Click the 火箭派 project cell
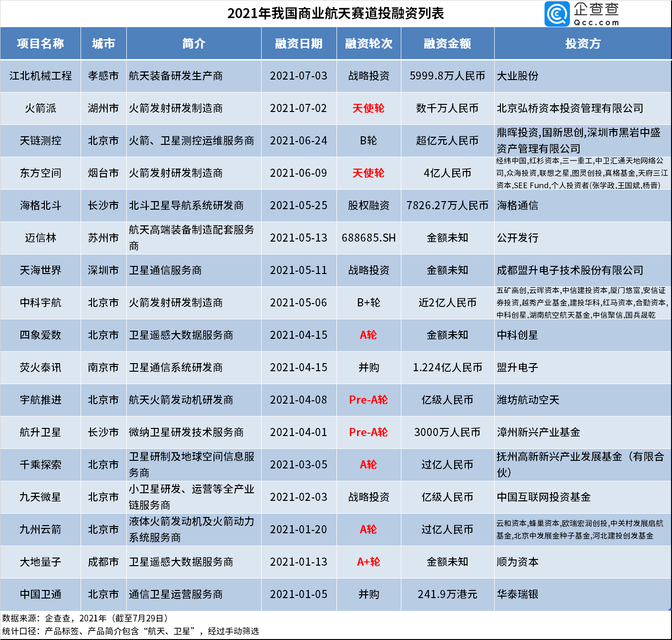The height and width of the screenshot is (640, 672). pyautogui.click(x=41, y=108)
